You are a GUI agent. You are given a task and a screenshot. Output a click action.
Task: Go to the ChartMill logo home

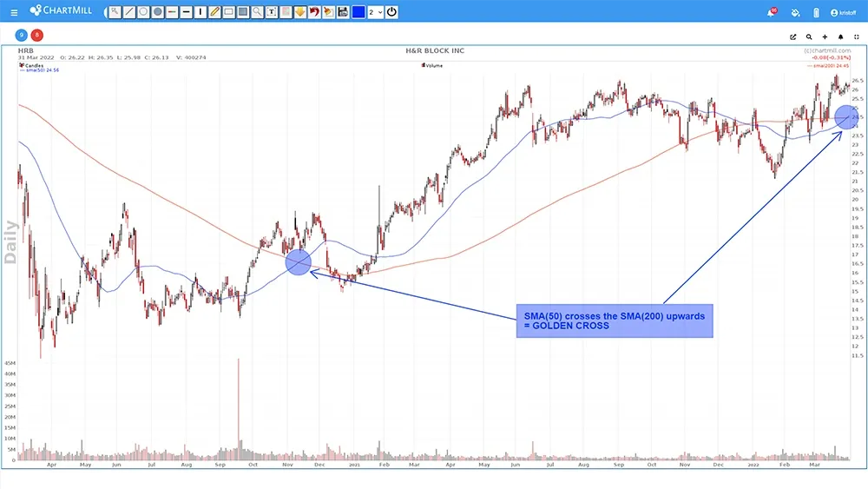coord(61,10)
